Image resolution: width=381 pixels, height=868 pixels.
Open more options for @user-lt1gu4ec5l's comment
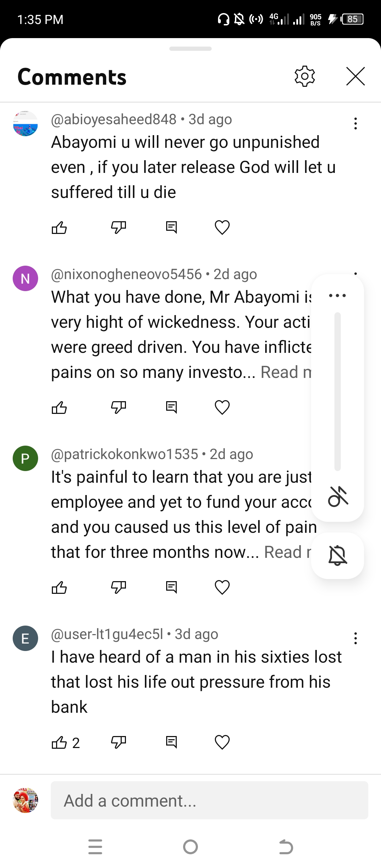pos(356,638)
